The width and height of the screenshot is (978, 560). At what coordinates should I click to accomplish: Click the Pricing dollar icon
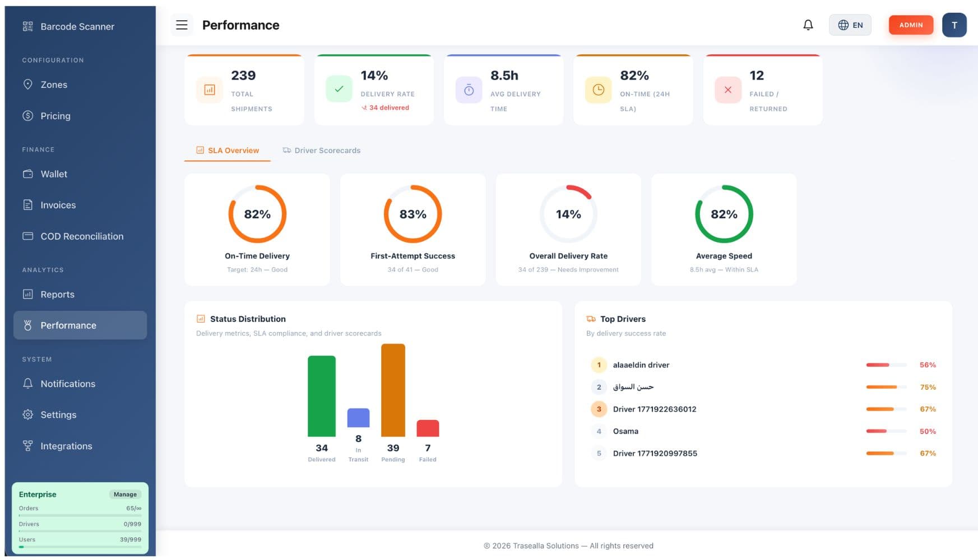[27, 116]
